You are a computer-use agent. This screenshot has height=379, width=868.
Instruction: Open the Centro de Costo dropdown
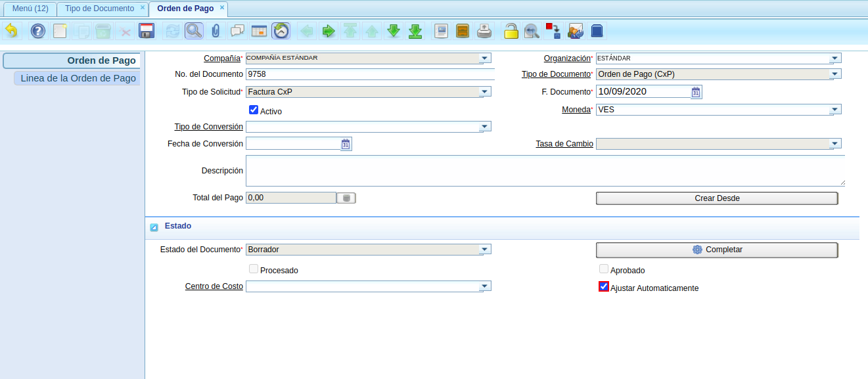point(485,286)
